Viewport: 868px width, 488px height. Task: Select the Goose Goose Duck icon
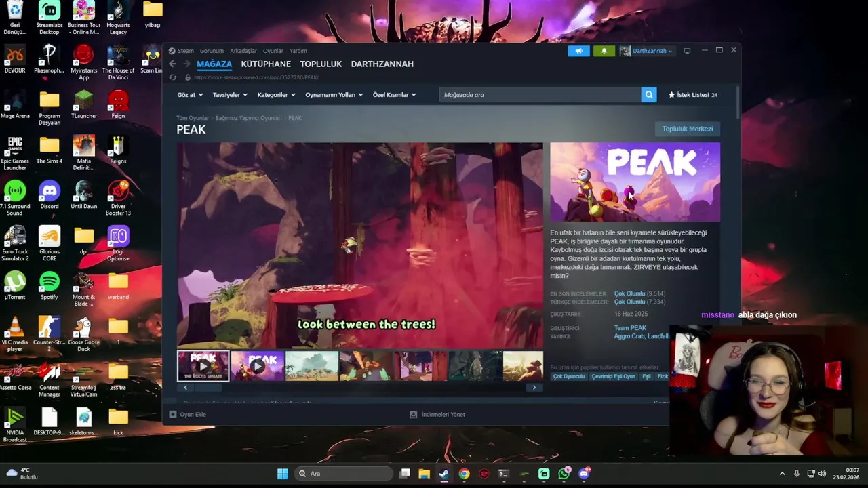pos(84,334)
